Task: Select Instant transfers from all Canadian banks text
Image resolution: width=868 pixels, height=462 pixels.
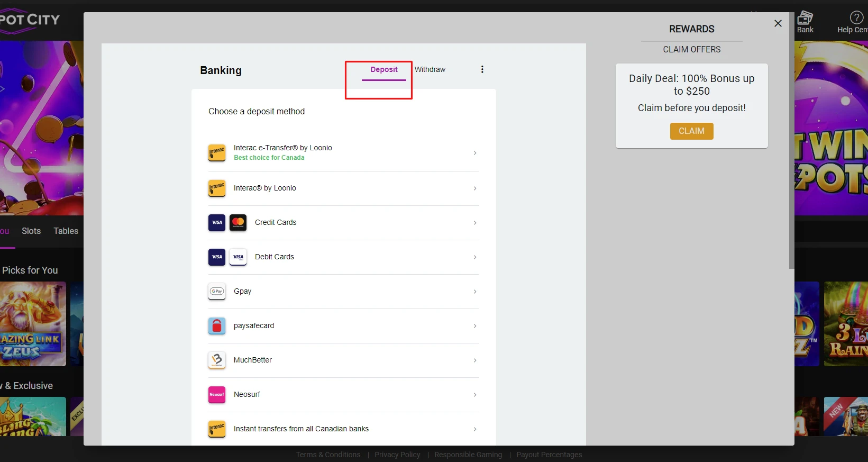Action: point(301,429)
